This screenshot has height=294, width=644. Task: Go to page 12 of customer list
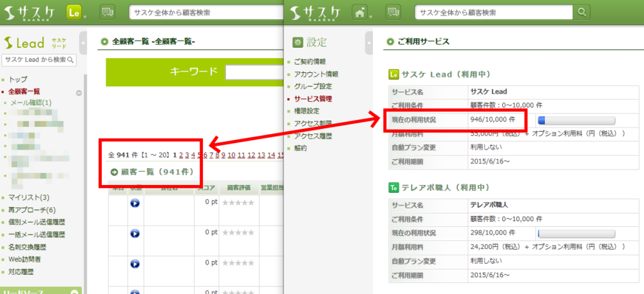click(x=251, y=155)
